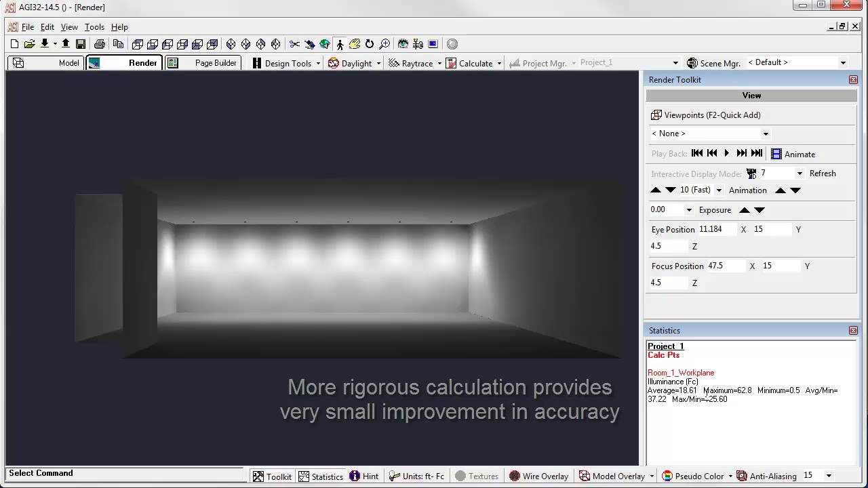Expand the Daylight dropdown arrow
The width and height of the screenshot is (868, 488).
[x=378, y=64]
